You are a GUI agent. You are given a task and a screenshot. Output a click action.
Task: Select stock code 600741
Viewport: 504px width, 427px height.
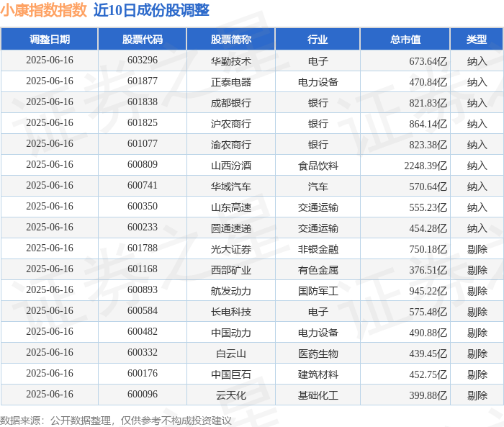point(143,186)
